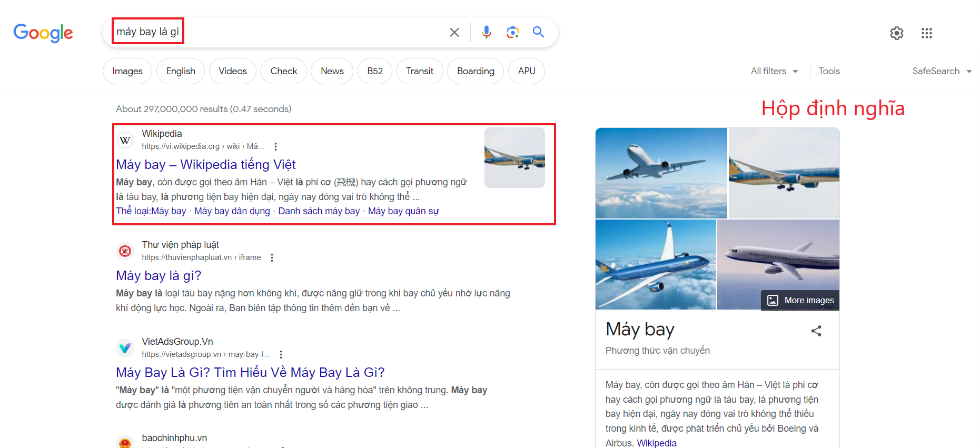Image resolution: width=980 pixels, height=448 pixels.
Task: Share the Máy bay knowledge panel
Action: [816, 331]
